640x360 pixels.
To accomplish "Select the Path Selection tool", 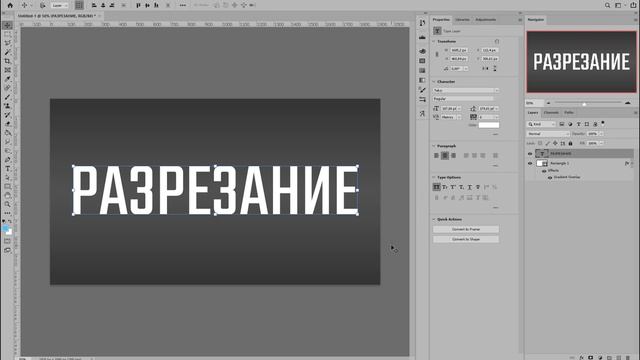I will tap(7, 178).
